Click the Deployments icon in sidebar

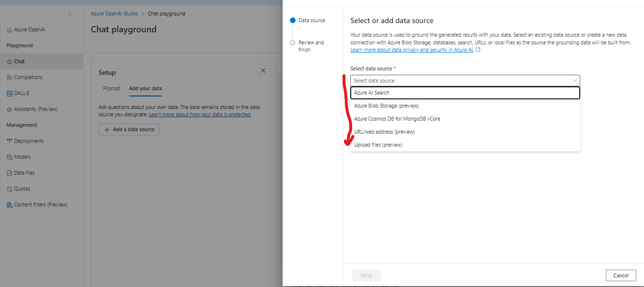point(10,141)
